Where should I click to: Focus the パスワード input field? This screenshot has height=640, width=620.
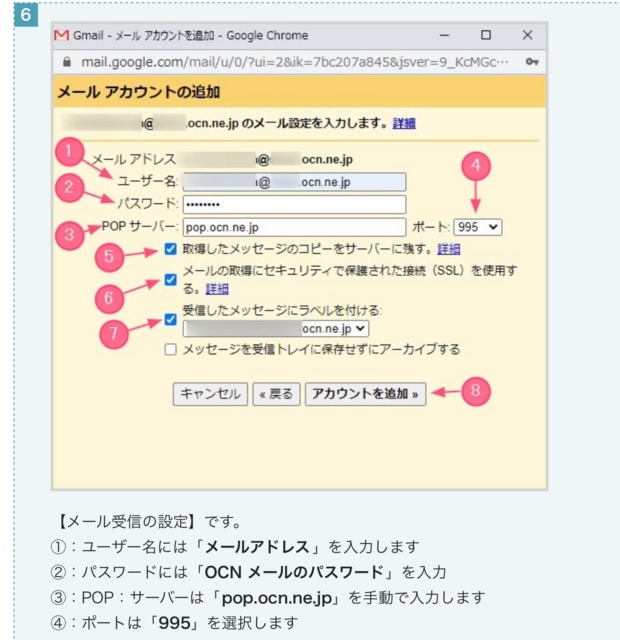click(x=294, y=204)
